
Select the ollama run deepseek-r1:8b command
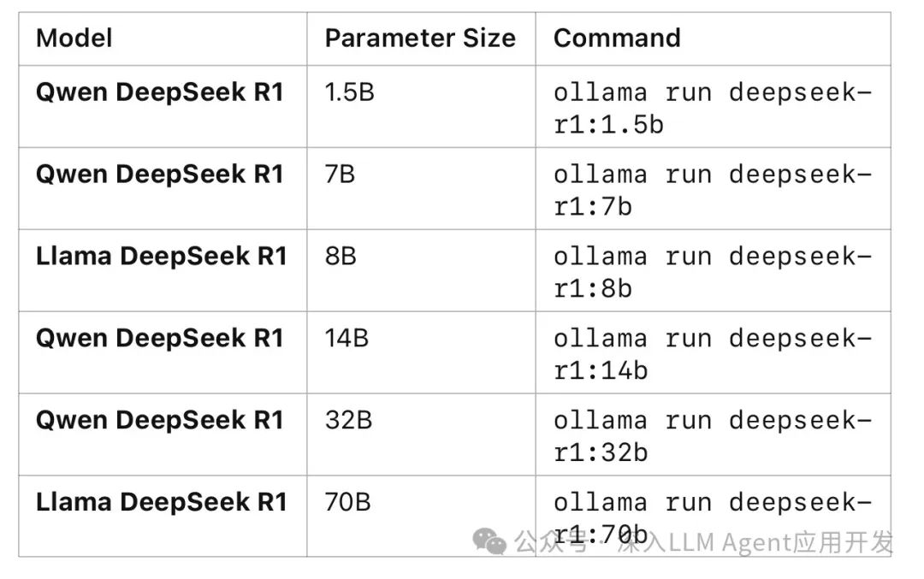coord(712,272)
